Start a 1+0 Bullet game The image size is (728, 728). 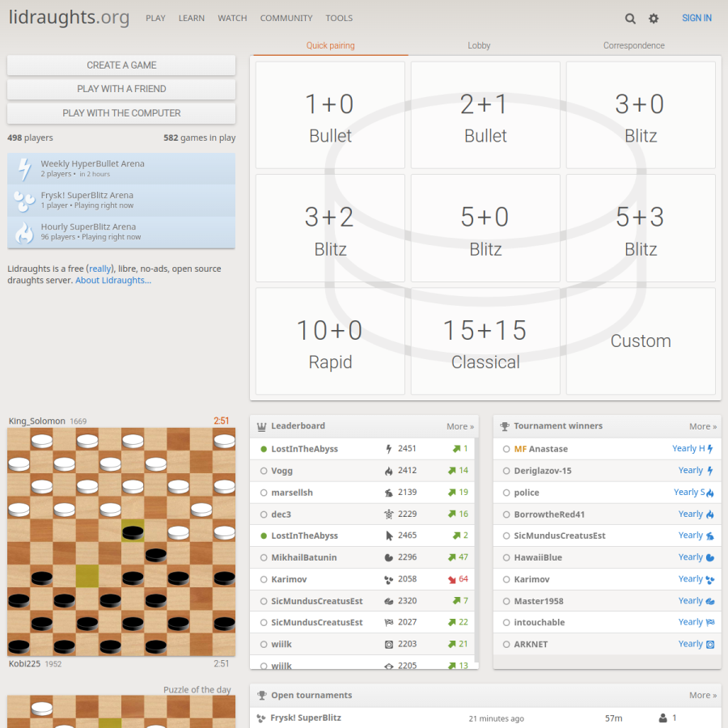tap(330, 115)
